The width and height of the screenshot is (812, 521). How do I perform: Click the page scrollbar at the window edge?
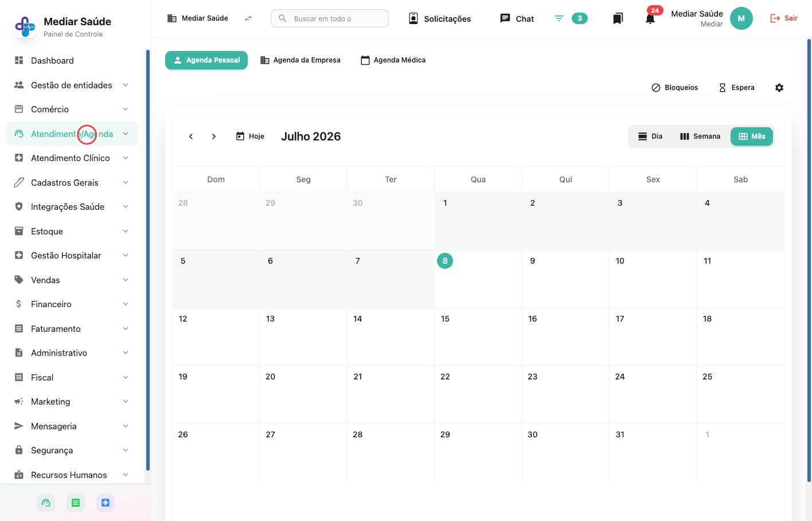[809, 260]
